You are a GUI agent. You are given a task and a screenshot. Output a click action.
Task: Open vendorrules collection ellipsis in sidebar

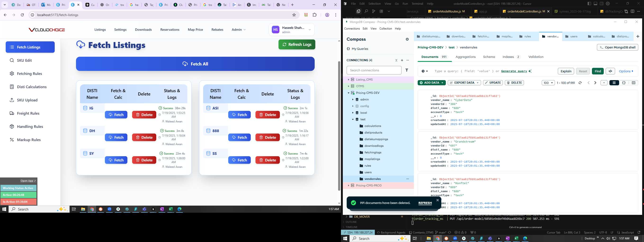[x=408, y=179]
